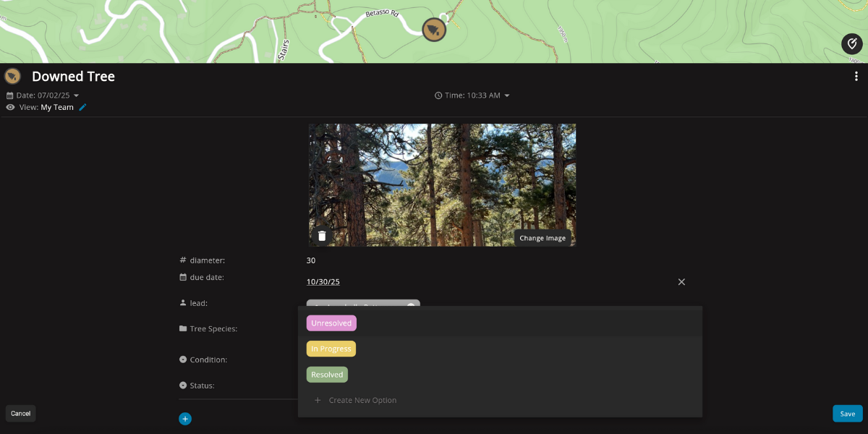Click the Tree Species field label
Viewport: 868px width, 434px height.
coord(213,328)
